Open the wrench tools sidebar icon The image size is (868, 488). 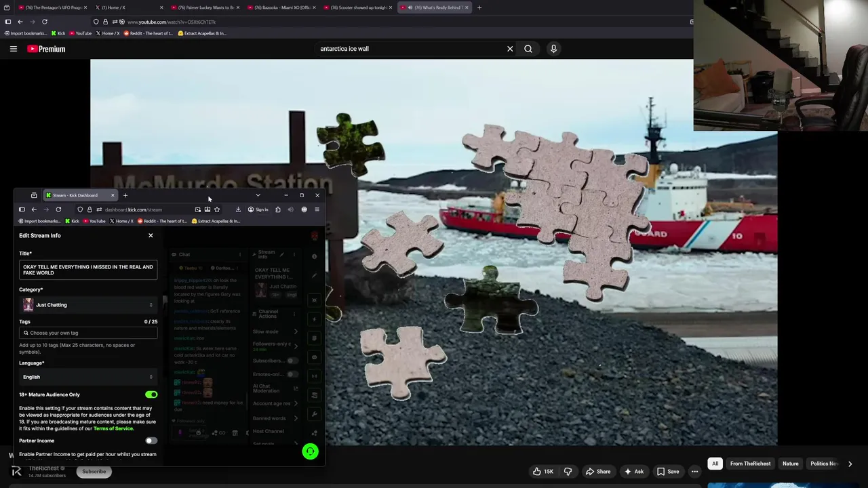pyautogui.click(x=314, y=413)
